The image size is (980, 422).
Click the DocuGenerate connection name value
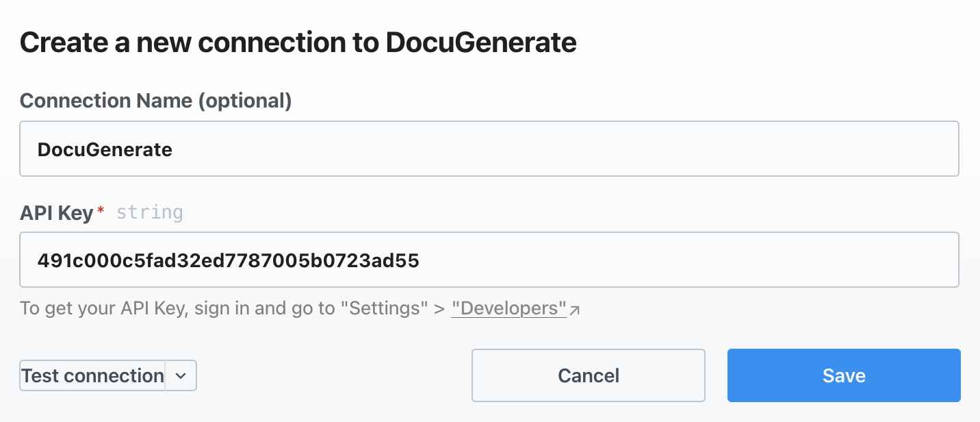pyautogui.click(x=105, y=149)
